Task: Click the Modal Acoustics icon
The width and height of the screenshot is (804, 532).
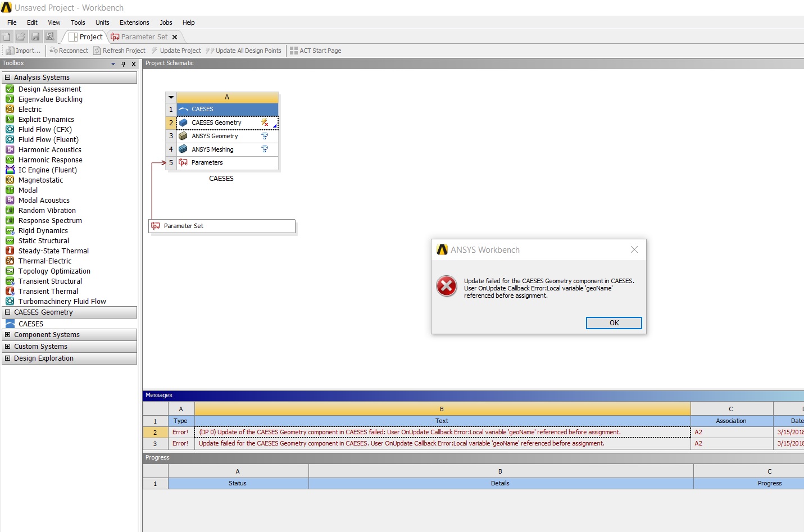Action: point(10,200)
